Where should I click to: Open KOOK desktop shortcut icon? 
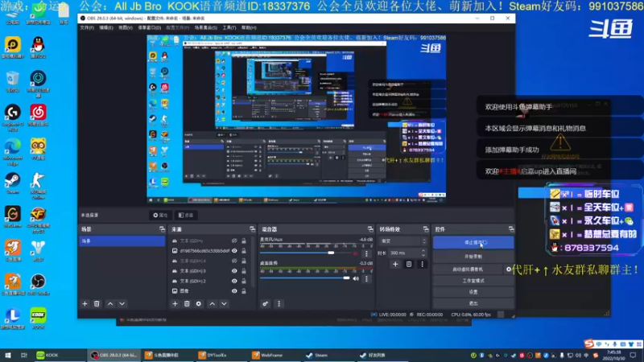pyautogui.click(x=38, y=318)
